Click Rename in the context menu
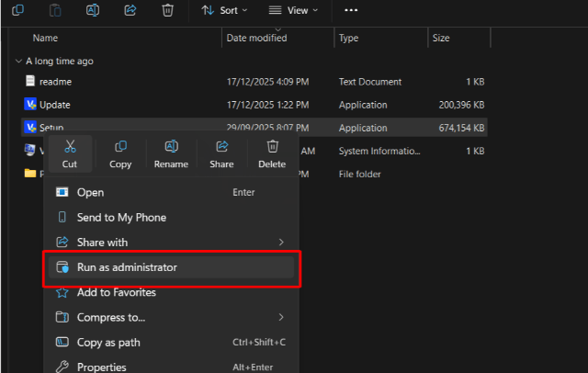Screen dimensions: 588x373 (171, 154)
